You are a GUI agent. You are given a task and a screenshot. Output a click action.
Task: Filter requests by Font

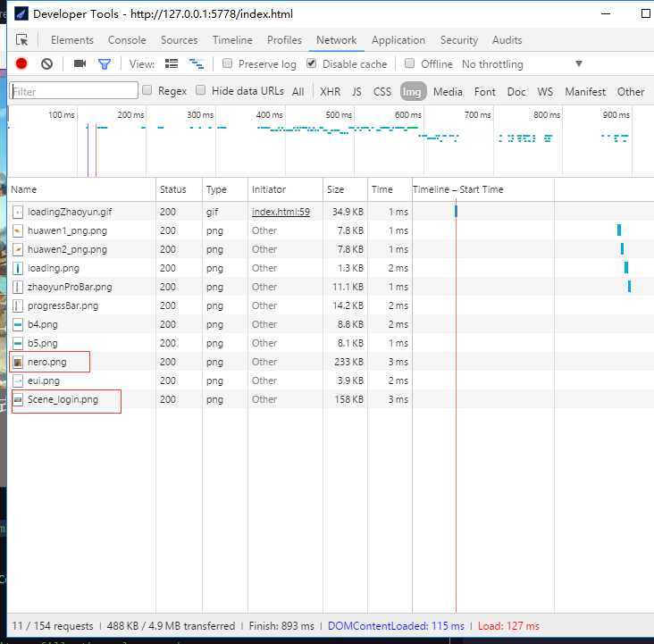coord(484,92)
